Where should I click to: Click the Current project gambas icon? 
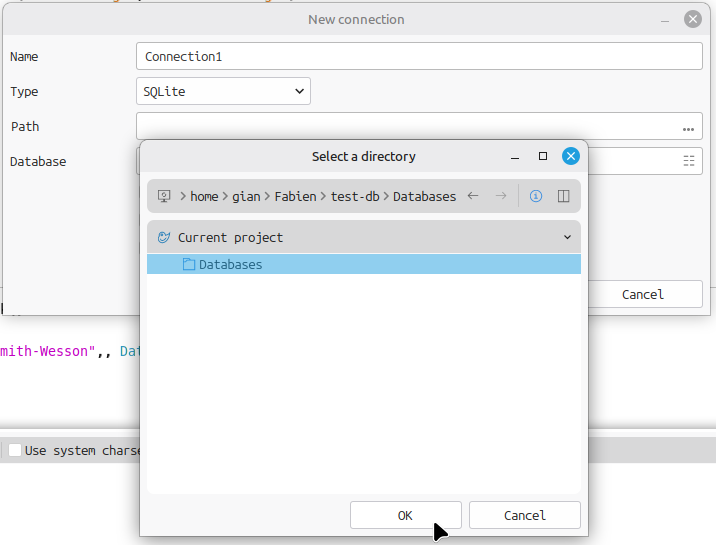(x=164, y=238)
